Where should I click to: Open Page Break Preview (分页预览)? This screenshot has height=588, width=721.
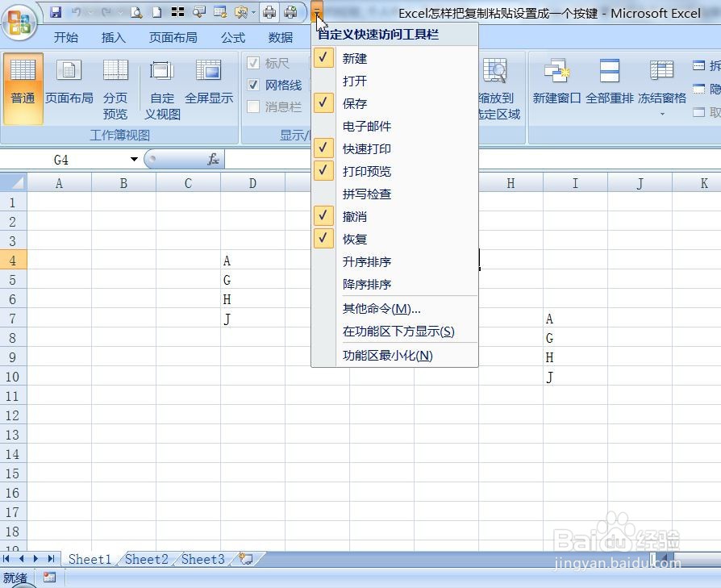point(115,88)
